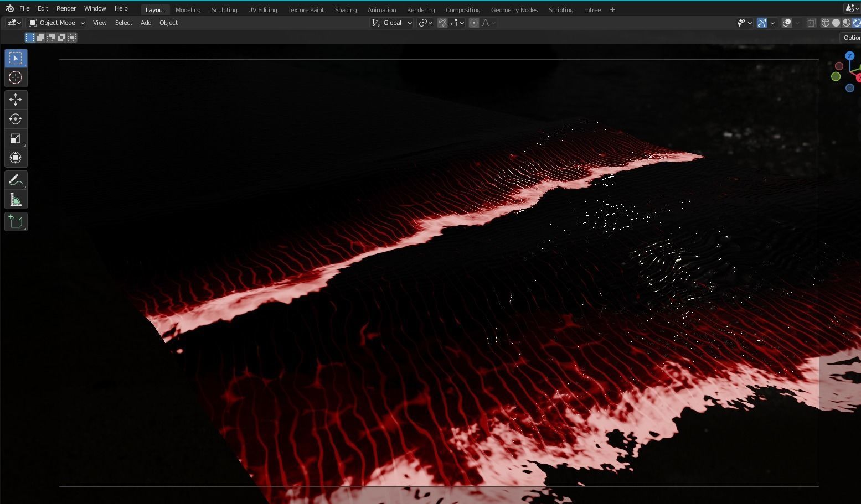Open the viewport Select menu
This screenshot has width=861, height=504.
pos(123,23)
